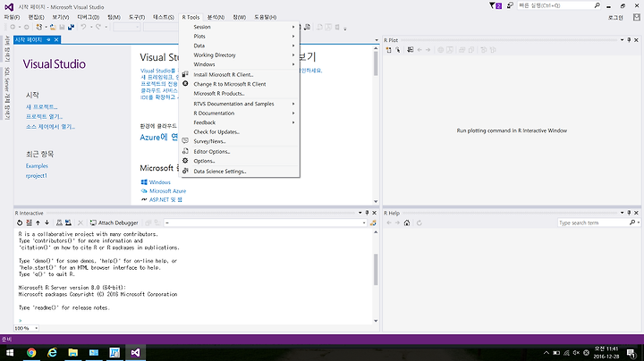Click the Survey/News icon in menu
Screen dimensions: 644x361
[x=185, y=140]
